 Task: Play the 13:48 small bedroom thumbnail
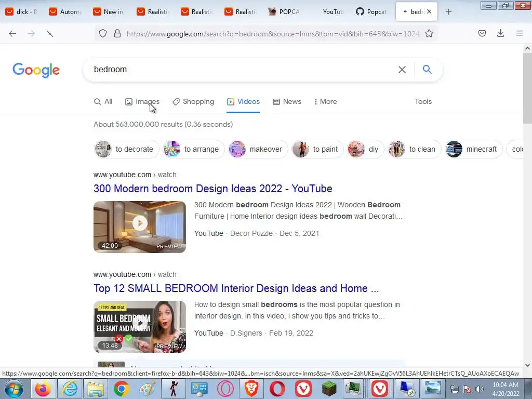point(140,326)
